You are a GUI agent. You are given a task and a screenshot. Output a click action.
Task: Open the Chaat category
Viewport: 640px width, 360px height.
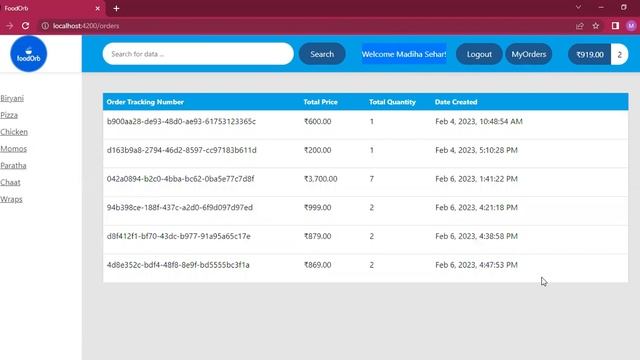tap(10, 182)
